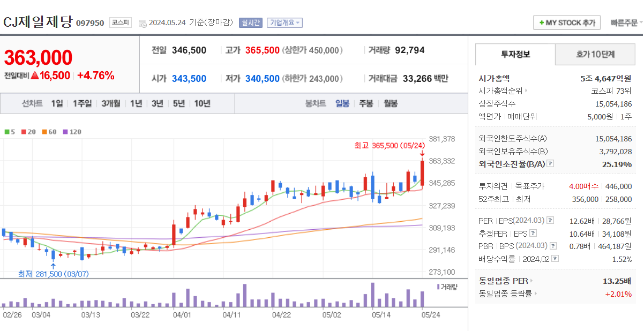Click the 액면가 label
The image size is (644, 331).
click(x=489, y=116)
